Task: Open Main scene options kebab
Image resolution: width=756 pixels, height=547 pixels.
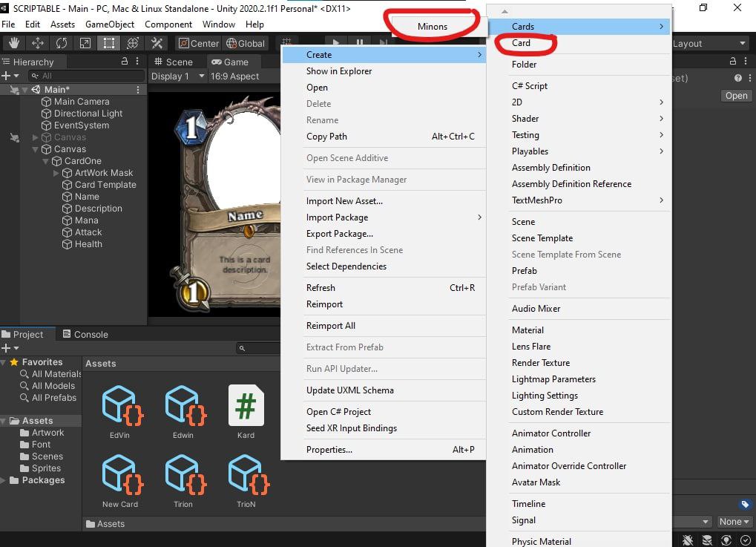Action: (x=138, y=90)
